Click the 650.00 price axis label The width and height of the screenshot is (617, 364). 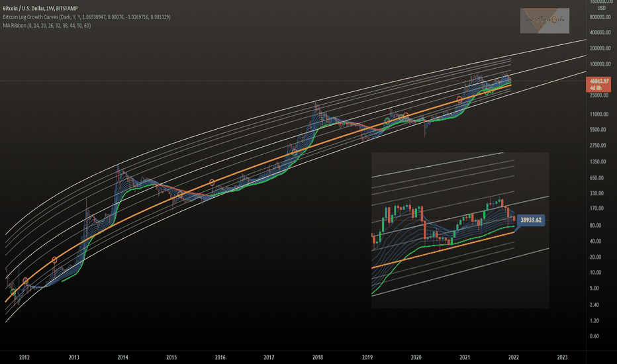click(596, 178)
